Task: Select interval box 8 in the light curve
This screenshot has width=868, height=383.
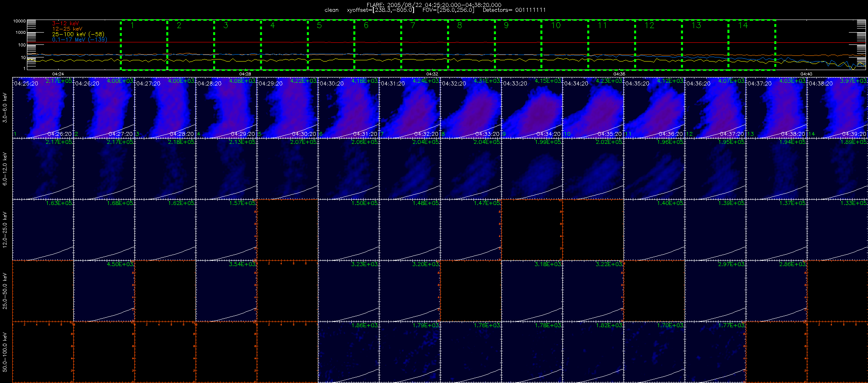Action: point(471,45)
